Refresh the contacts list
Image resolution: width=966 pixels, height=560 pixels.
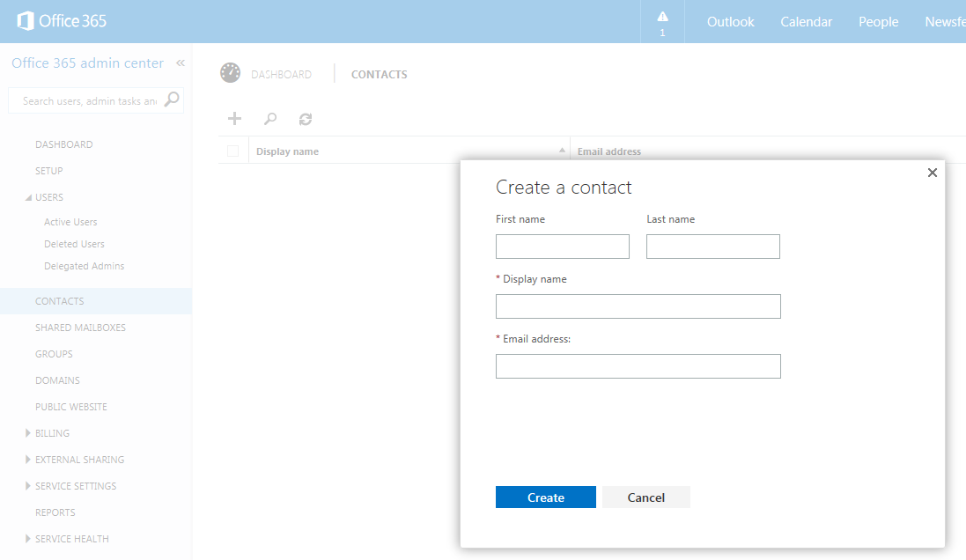tap(306, 119)
